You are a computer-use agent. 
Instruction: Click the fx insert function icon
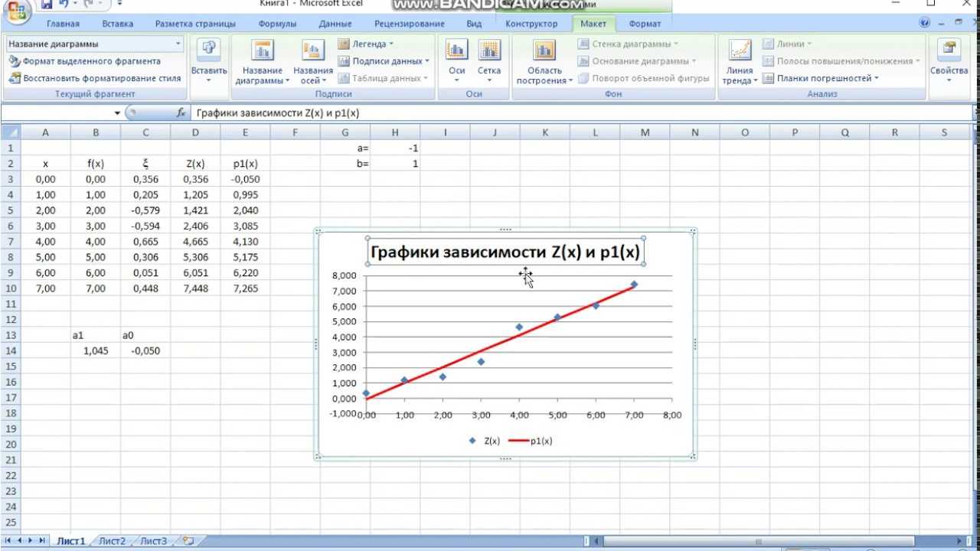pos(181,112)
